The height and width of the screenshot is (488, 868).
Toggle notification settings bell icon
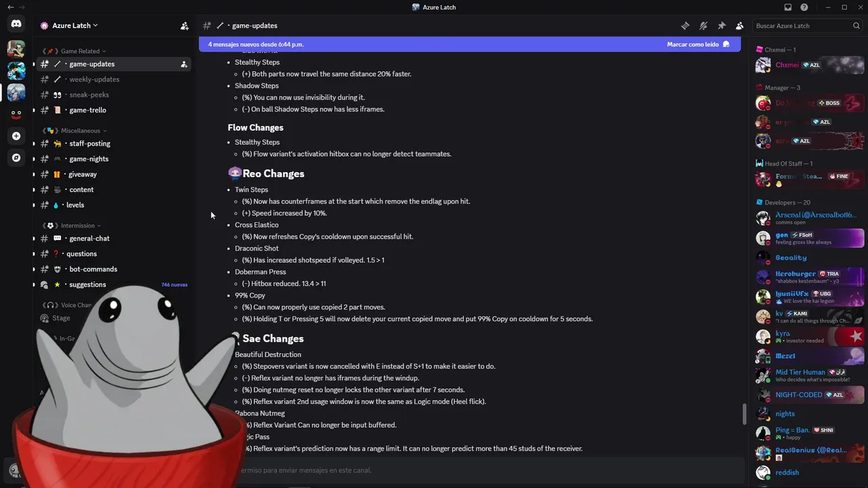[703, 26]
